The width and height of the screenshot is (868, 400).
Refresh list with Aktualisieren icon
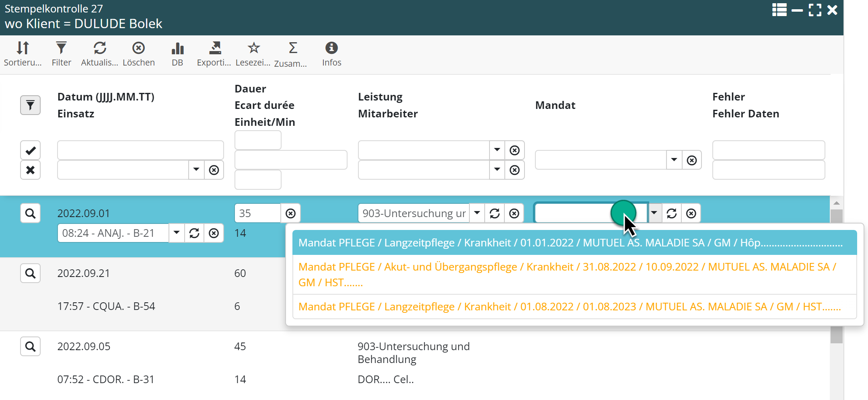tap(99, 48)
